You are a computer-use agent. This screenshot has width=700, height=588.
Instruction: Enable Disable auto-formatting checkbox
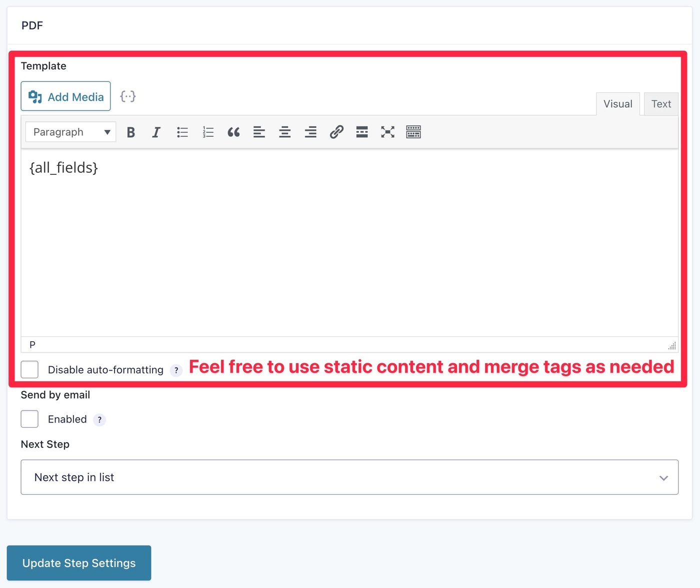(29, 370)
